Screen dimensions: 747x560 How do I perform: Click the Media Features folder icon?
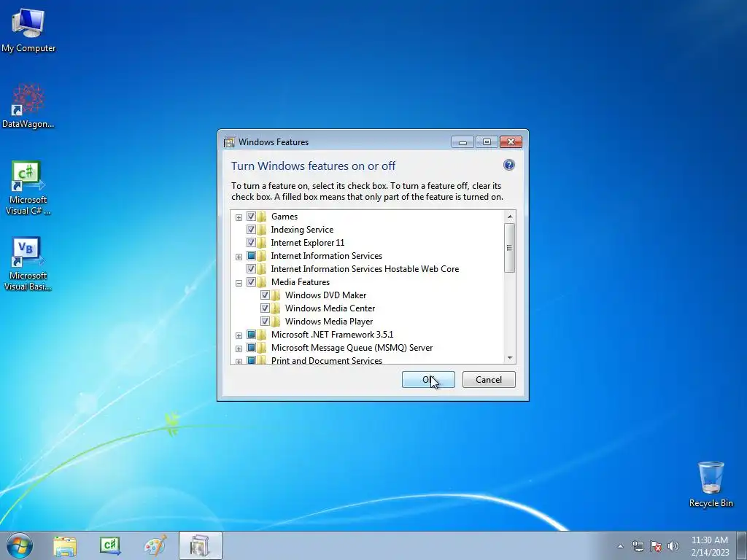point(262,282)
